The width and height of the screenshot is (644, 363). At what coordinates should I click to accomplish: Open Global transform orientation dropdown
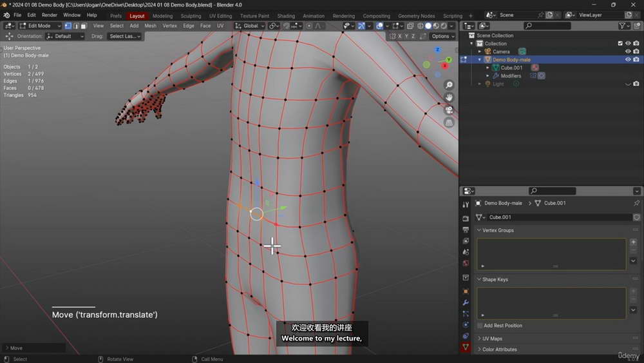coord(250,26)
